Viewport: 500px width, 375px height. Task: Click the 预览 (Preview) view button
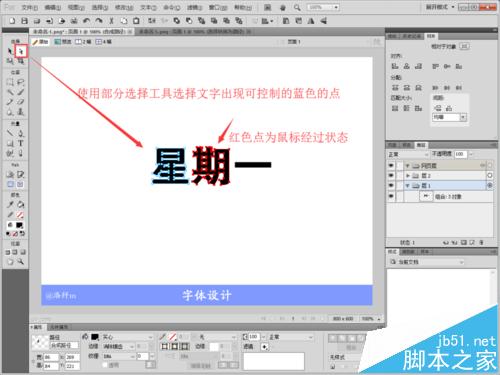[63, 42]
